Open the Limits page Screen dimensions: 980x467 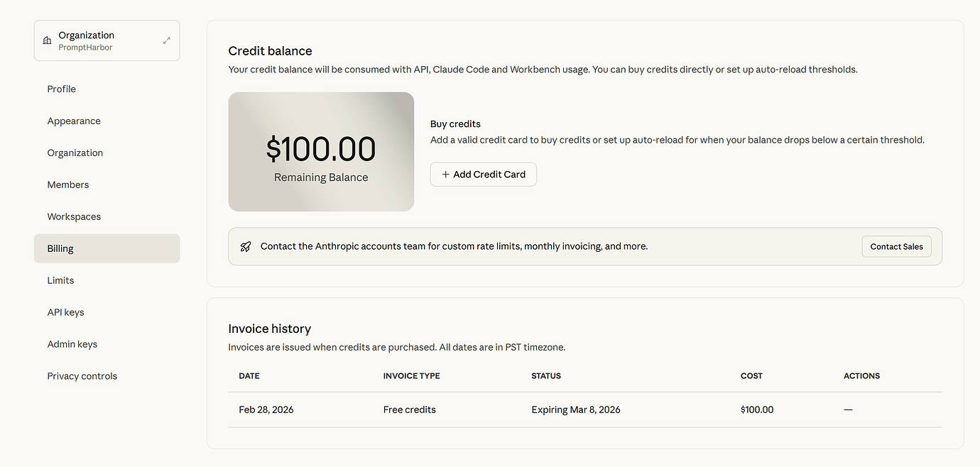pos(60,280)
